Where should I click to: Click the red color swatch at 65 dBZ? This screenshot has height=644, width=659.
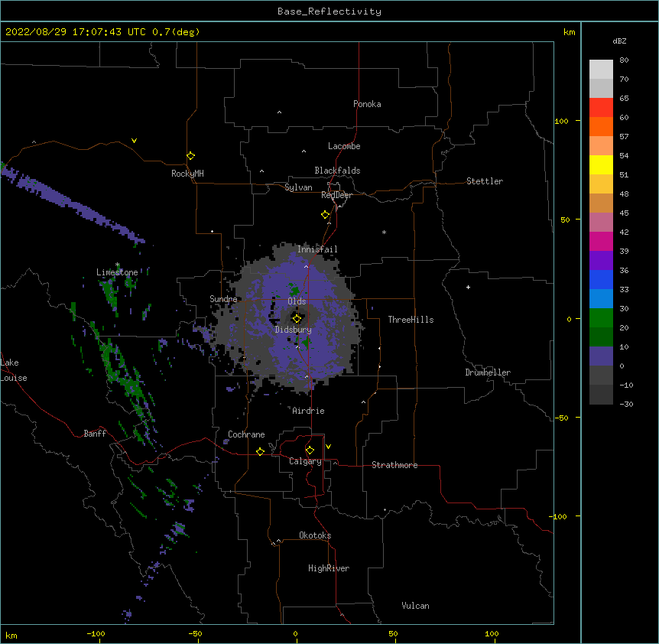pos(601,108)
